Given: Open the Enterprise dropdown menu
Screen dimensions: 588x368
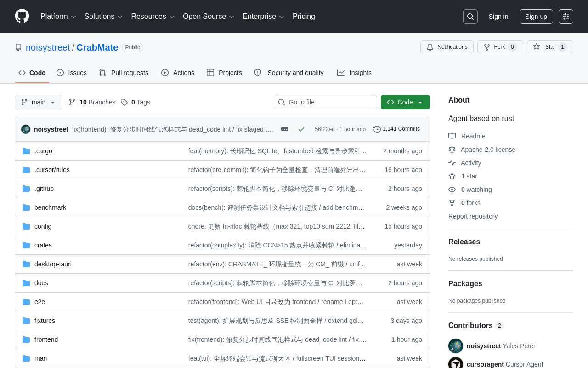Looking at the screenshot, I should (x=263, y=17).
